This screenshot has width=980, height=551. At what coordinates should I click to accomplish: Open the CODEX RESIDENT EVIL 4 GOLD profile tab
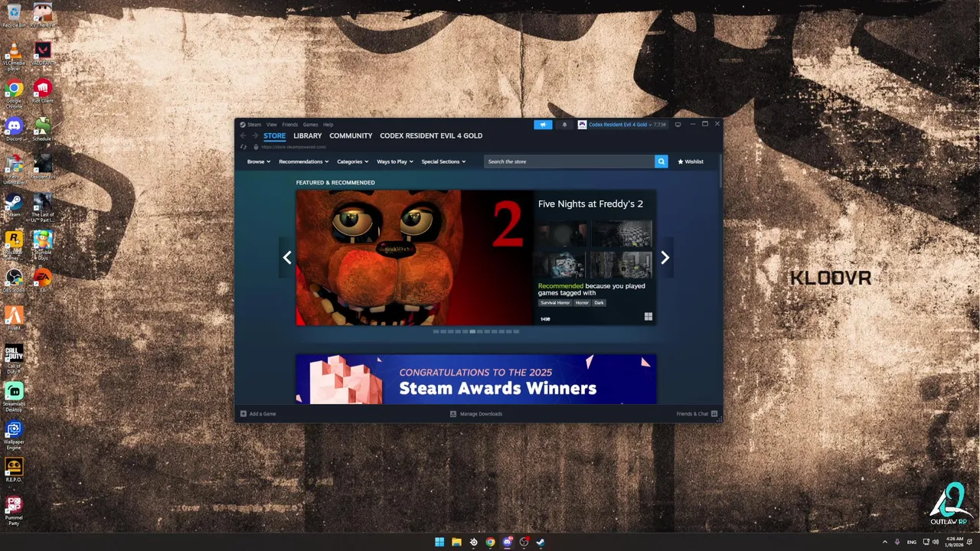pos(431,136)
